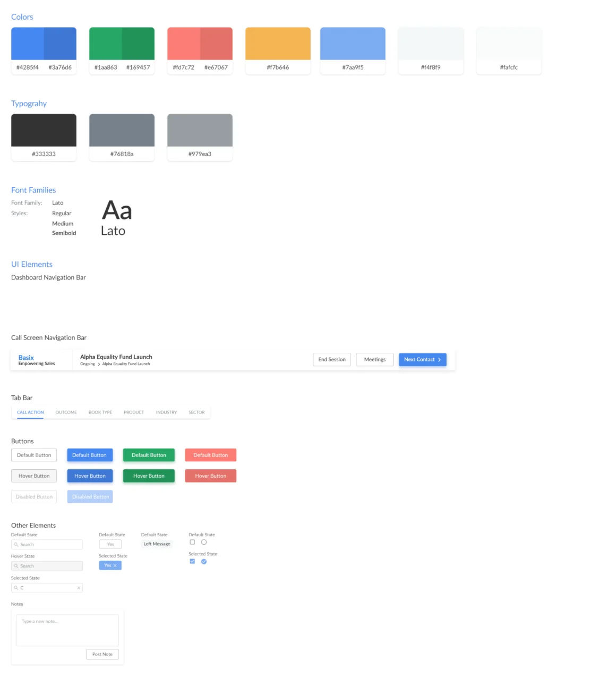Screen dimensions: 616x676
Task: Click the large Aa type specimen
Action: tap(117, 210)
